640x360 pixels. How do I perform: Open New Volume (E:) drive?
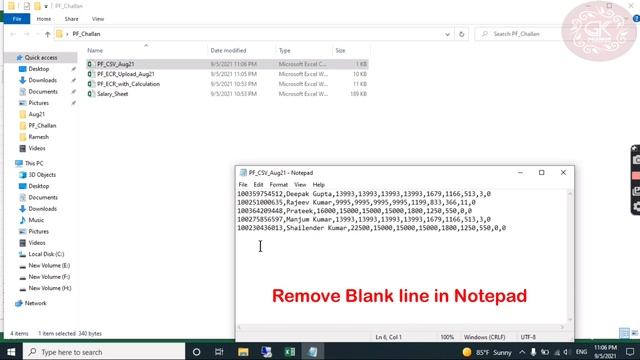[49, 265]
